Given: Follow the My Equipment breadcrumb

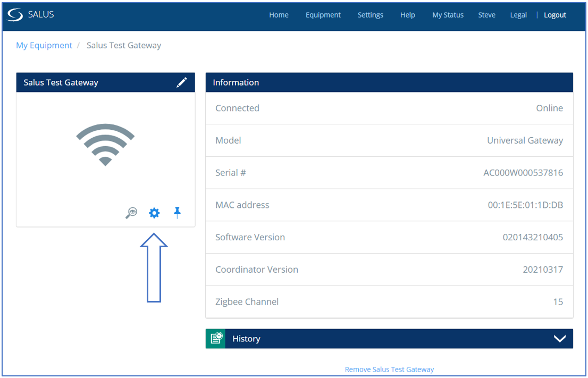Looking at the screenshot, I should coord(44,45).
